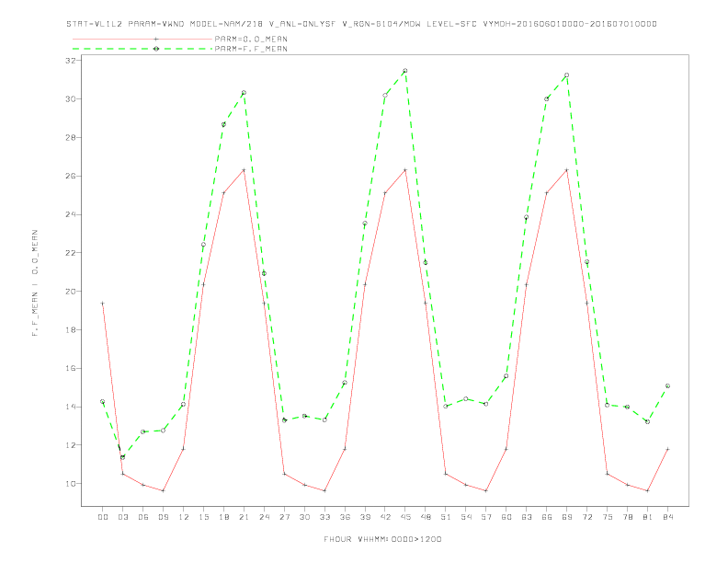Select the MODEL=NAM/218 text in the title

[226, 24]
